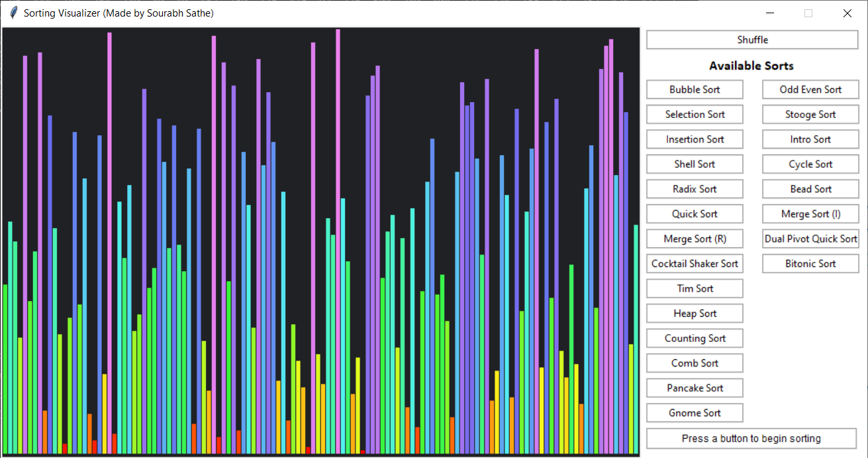Click the Tim Sort button
The height and width of the screenshot is (458, 868).
[x=695, y=288]
